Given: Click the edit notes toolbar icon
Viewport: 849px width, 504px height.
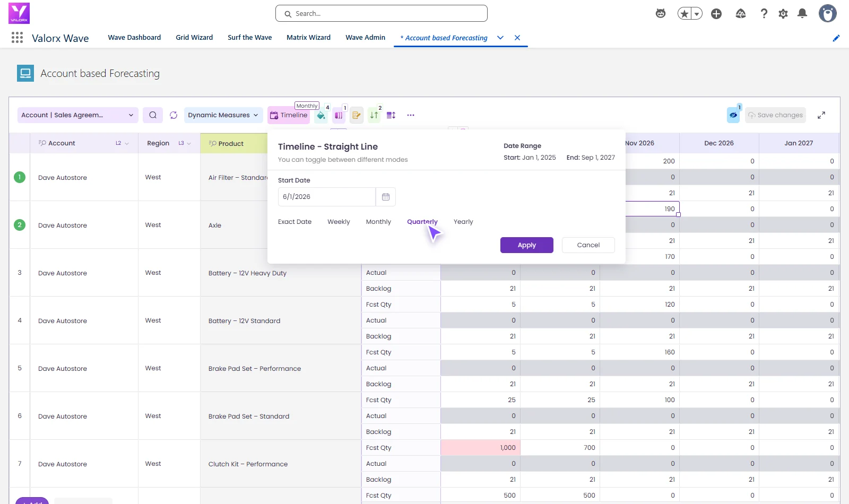Looking at the screenshot, I should point(357,115).
